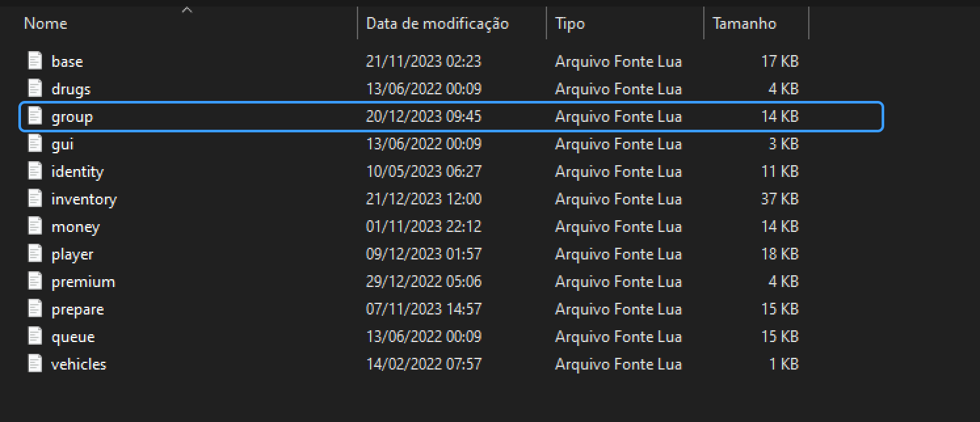This screenshot has width=980, height=422.
Task: Toggle the sort arrow above Nome
Action: click(187, 10)
